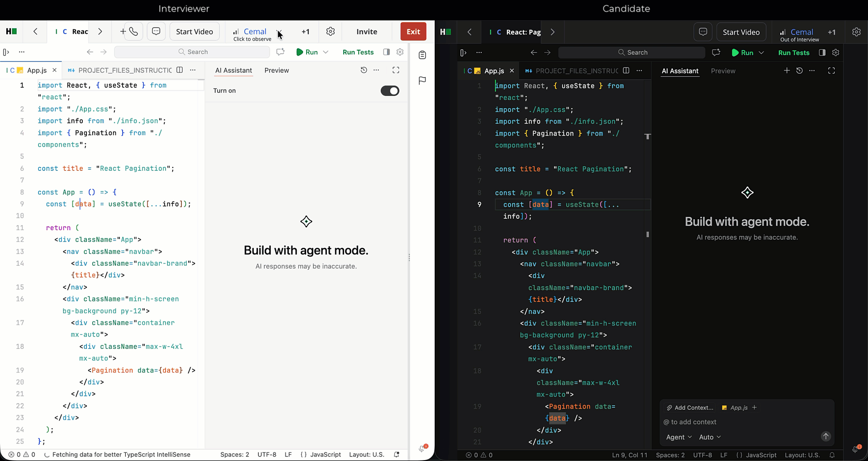
Task: Click the Run Tests button
Action: (x=358, y=52)
